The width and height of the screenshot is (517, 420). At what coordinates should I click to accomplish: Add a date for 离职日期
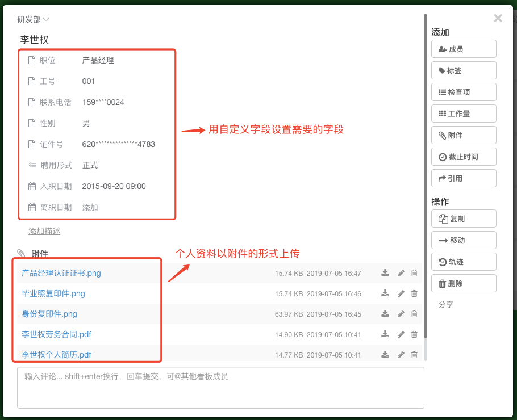pyautogui.click(x=90, y=207)
